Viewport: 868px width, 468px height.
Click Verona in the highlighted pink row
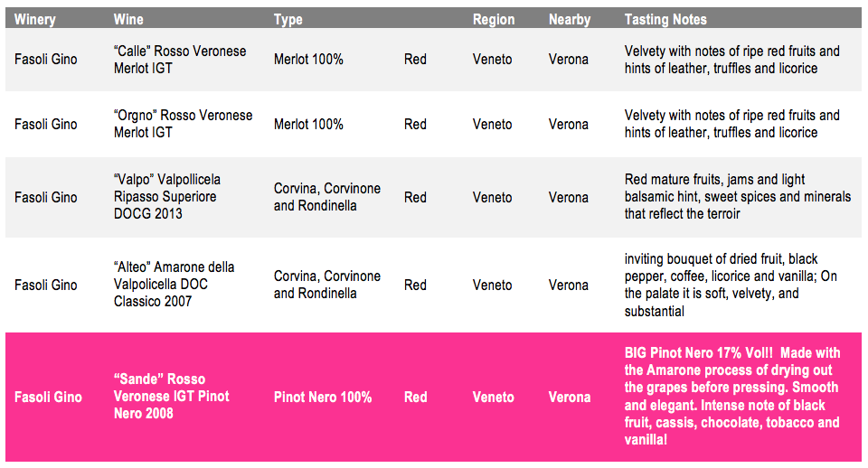coord(570,398)
